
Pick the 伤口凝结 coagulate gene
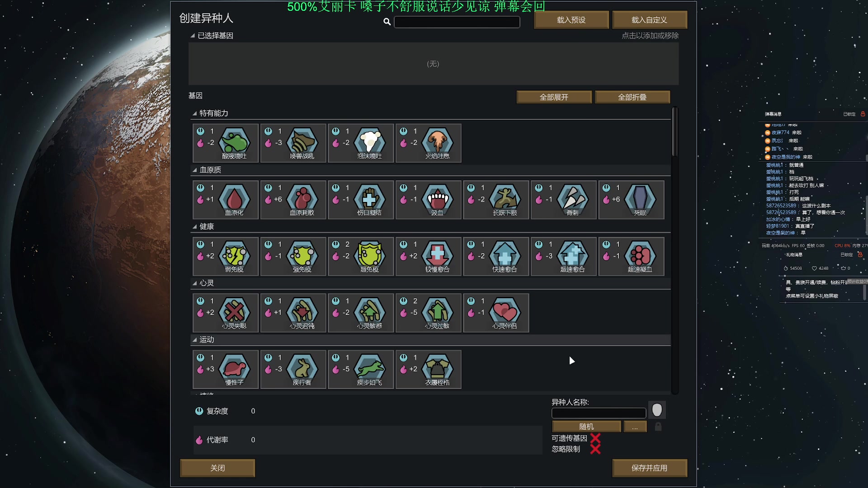tap(361, 200)
